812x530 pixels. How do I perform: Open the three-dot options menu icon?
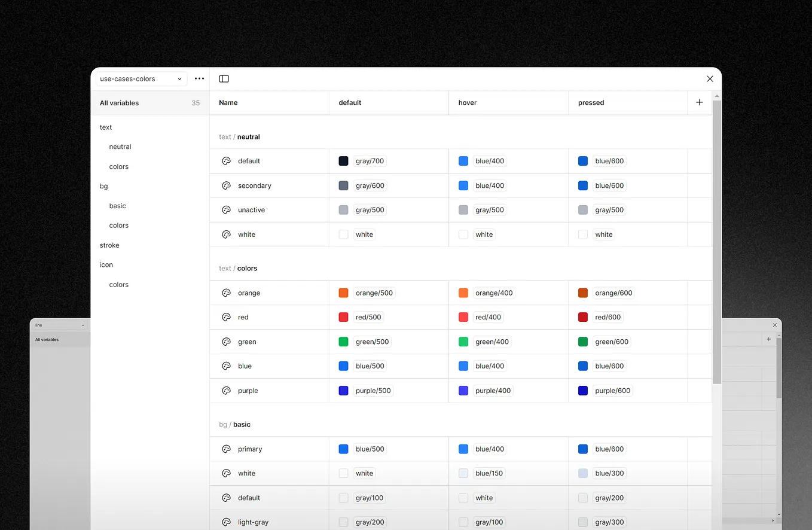[199, 78]
